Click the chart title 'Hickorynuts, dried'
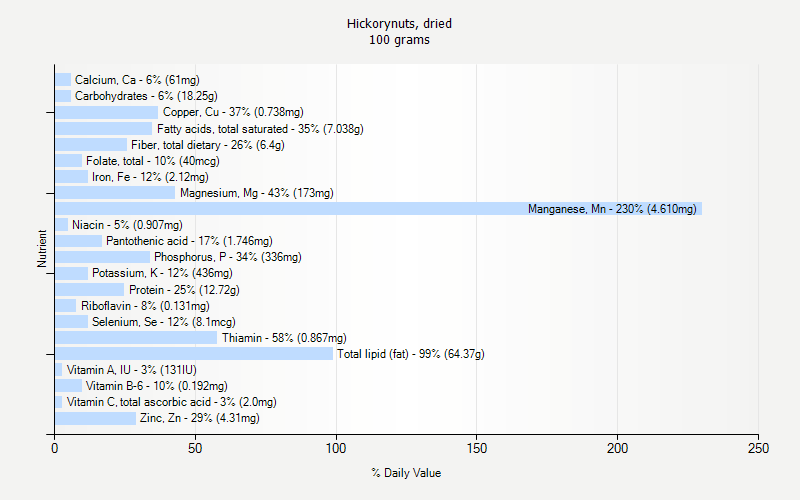This screenshot has width=800, height=500. click(x=399, y=23)
